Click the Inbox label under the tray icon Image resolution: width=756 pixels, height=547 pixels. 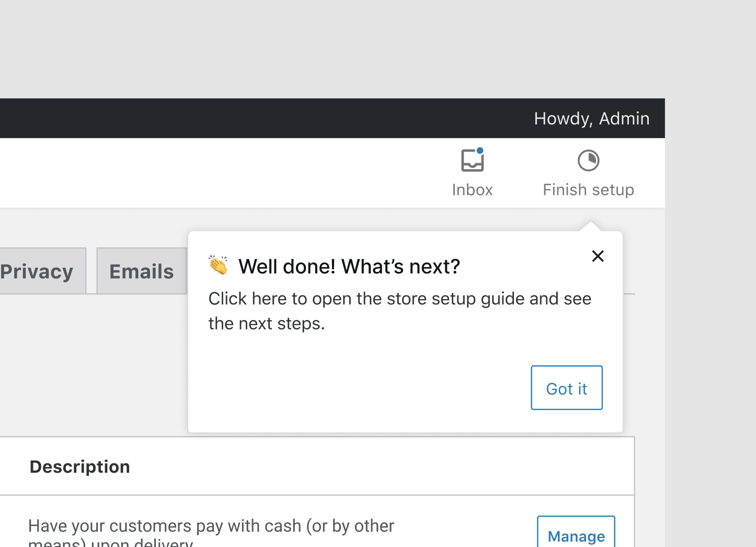(472, 189)
